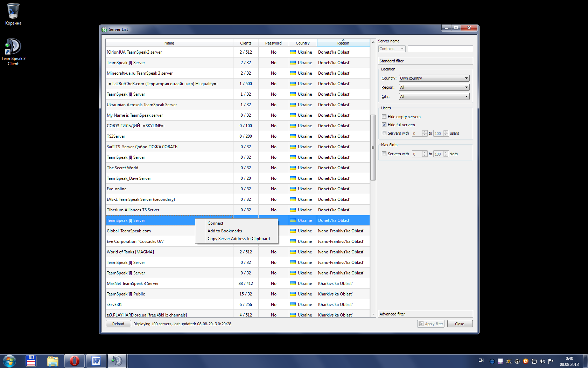Open the orange Avast tray icon

[x=526, y=361]
